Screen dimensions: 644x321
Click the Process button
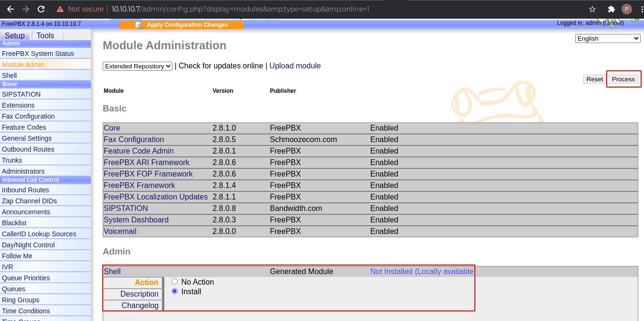[623, 79]
